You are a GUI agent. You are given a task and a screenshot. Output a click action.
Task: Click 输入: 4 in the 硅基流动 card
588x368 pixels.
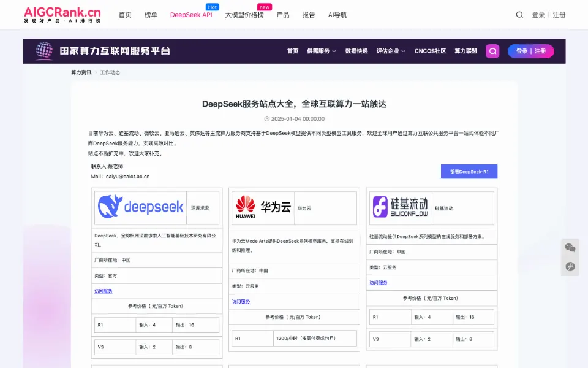coord(432,317)
